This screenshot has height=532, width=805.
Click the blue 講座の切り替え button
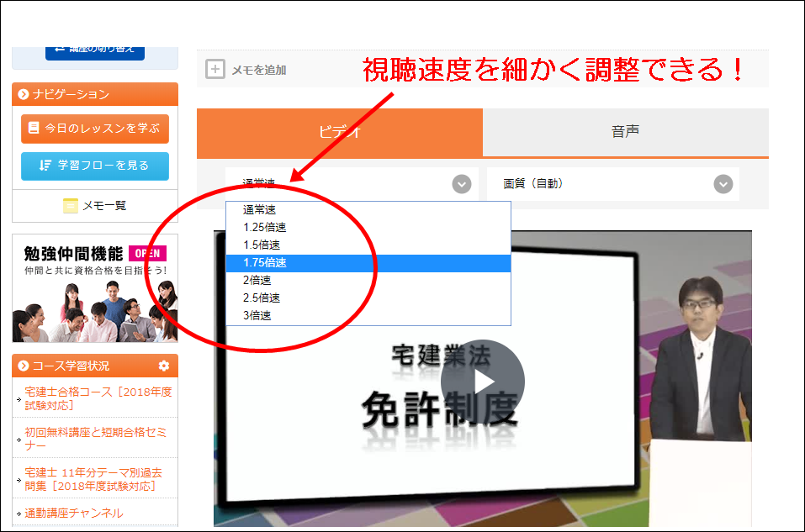(95, 53)
